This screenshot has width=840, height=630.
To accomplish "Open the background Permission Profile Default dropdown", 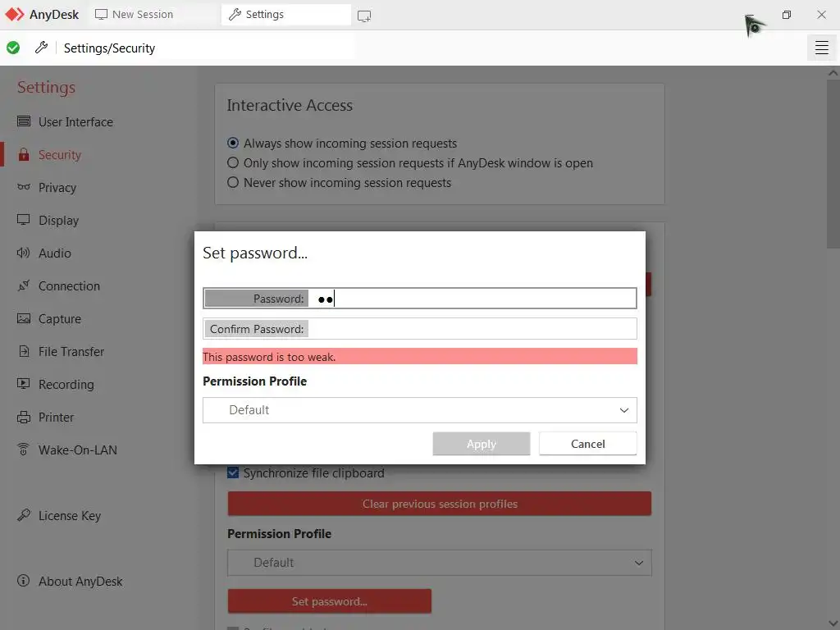I will [x=440, y=563].
